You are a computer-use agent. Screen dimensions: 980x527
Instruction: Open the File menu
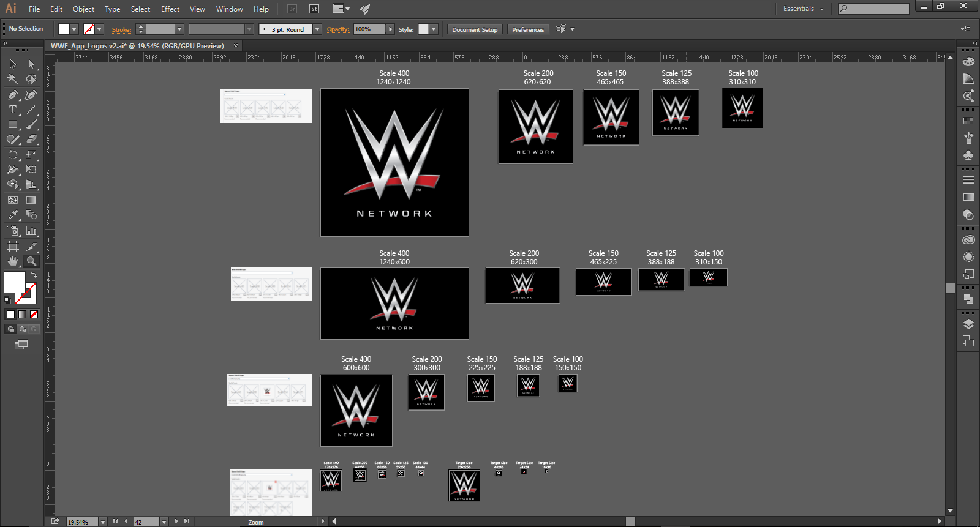click(x=34, y=9)
